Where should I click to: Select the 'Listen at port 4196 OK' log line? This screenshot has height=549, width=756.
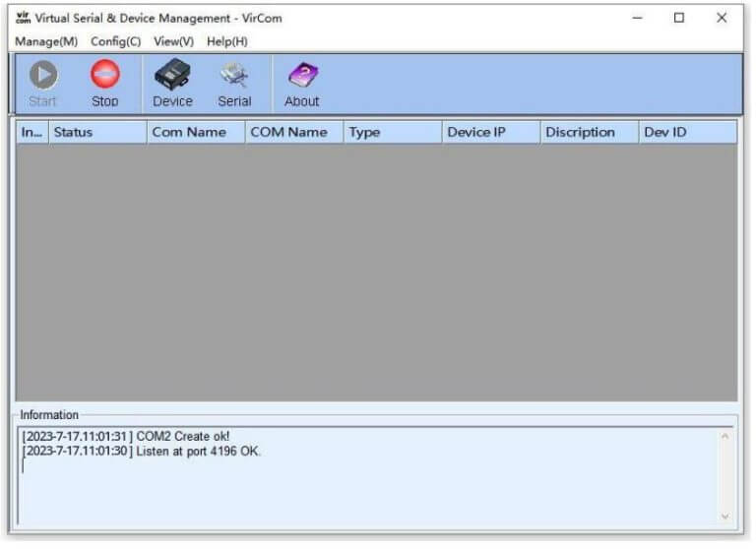142,453
